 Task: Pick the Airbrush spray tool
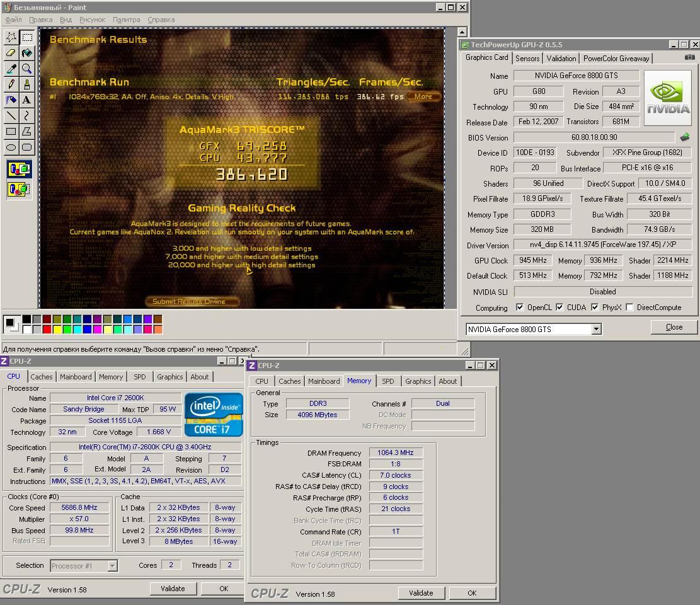pyautogui.click(x=11, y=100)
